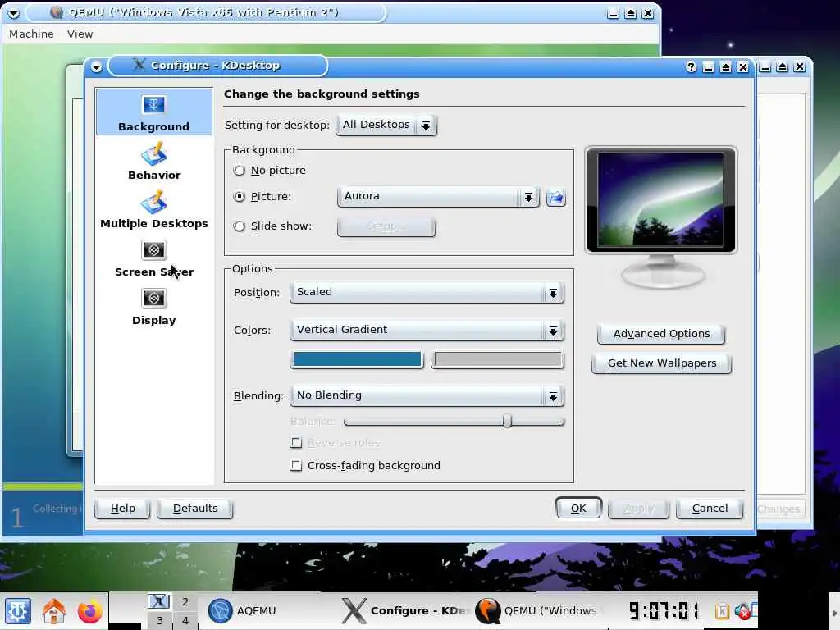Open Configure KDesktop window menu arrow
Viewport: 840px width, 630px height.
coord(97,67)
